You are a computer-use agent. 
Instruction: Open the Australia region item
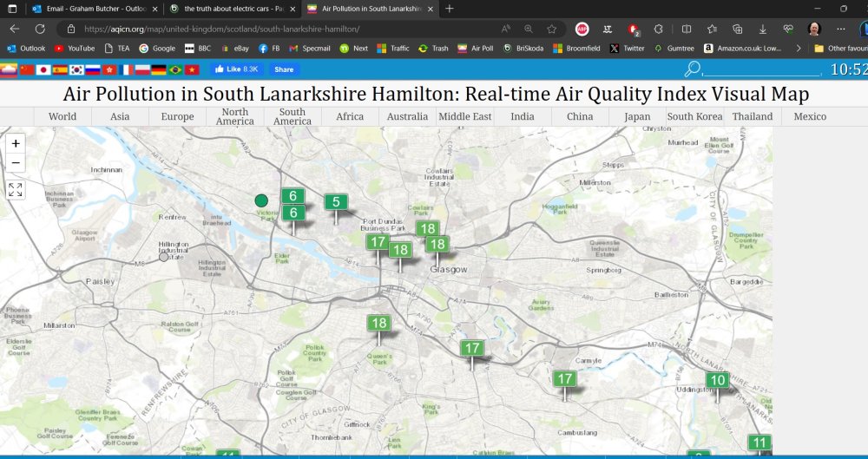pos(407,117)
